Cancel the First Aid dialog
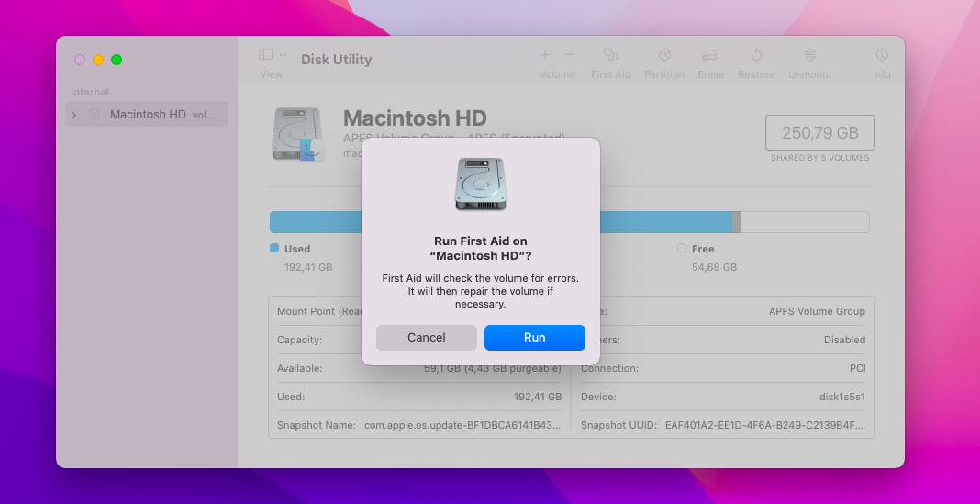 click(427, 338)
